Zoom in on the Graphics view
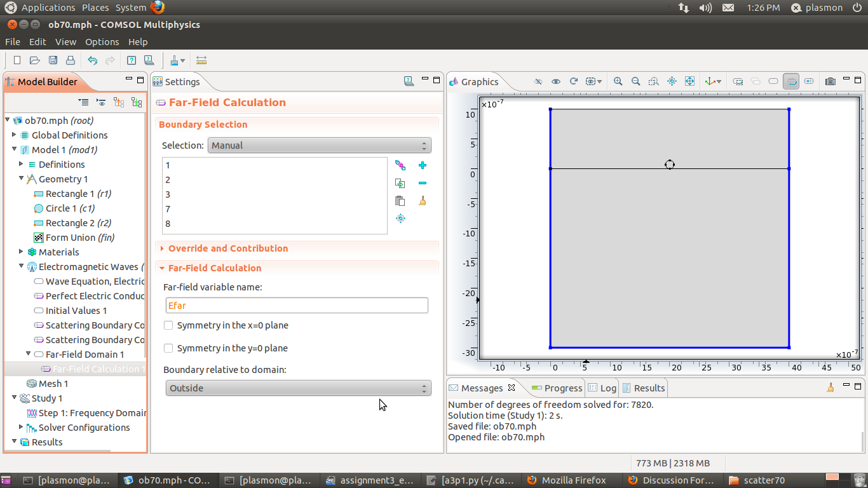The width and height of the screenshot is (868, 488). [618, 81]
